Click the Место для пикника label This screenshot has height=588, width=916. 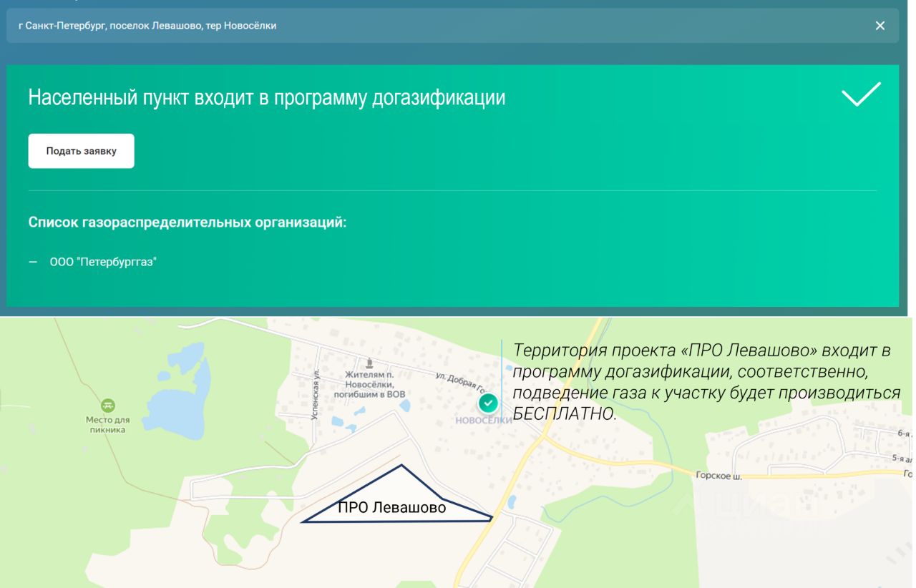(107, 425)
